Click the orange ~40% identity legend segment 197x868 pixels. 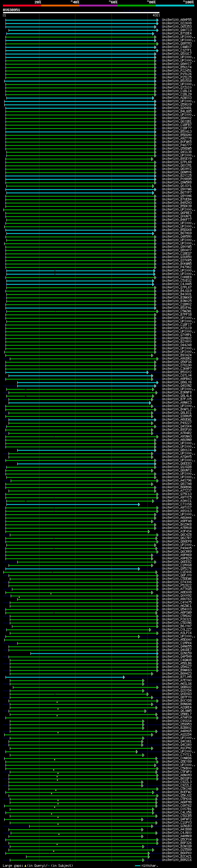pyautogui.click(x=60, y=6)
